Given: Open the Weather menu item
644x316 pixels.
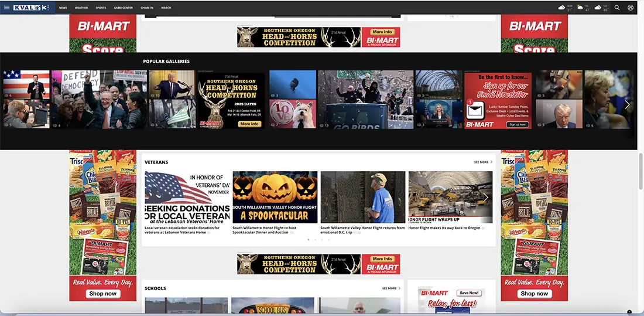Looking at the screenshot, I should (x=81, y=8).
